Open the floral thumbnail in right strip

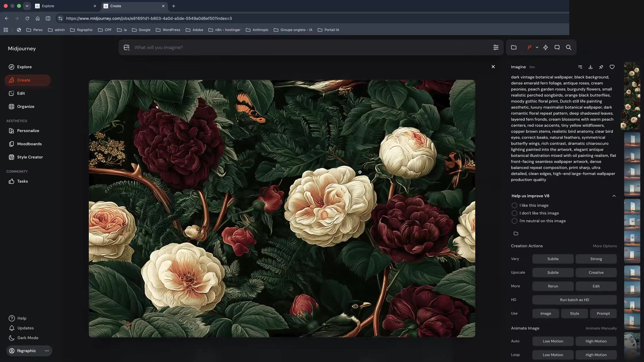pos(632,96)
